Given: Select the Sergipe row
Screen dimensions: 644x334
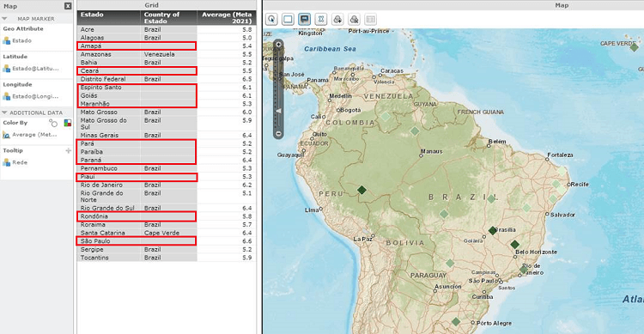Looking at the screenshot, I should 167,249.
